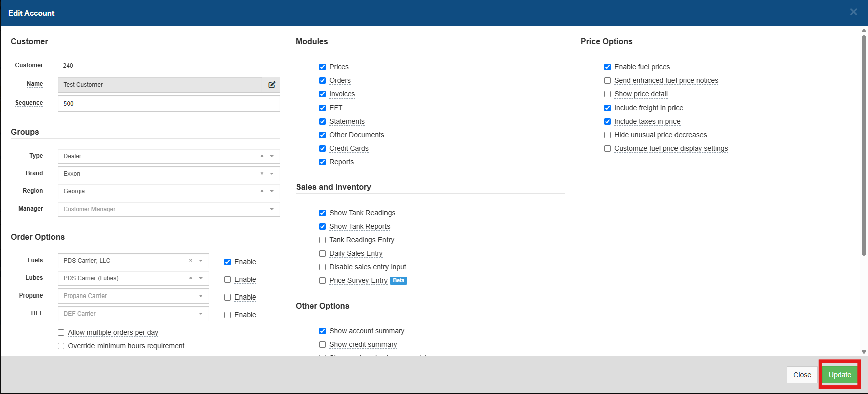Image resolution: width=868 pixels, height=394 pixels.
Task: Clear the Exxon brand selection with x
Action: pyautogui.click(x=262, y=174)
